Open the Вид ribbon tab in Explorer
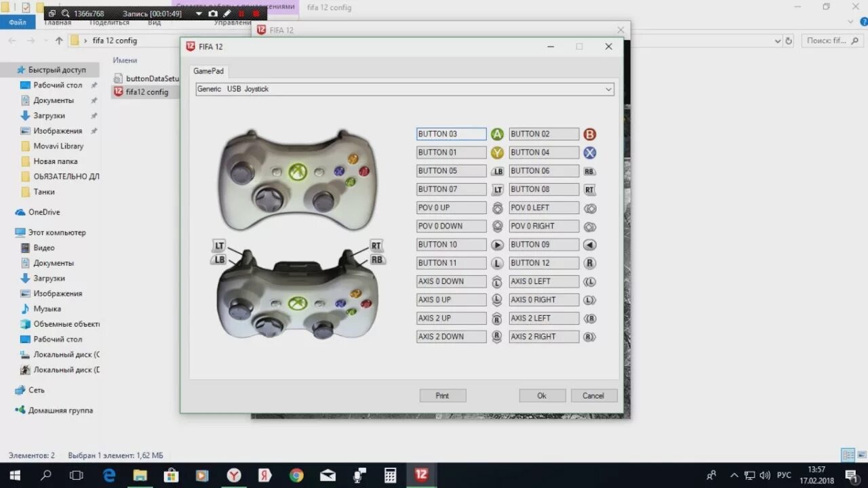Viewport: 868px width, 488px height. tap(154, 22)
